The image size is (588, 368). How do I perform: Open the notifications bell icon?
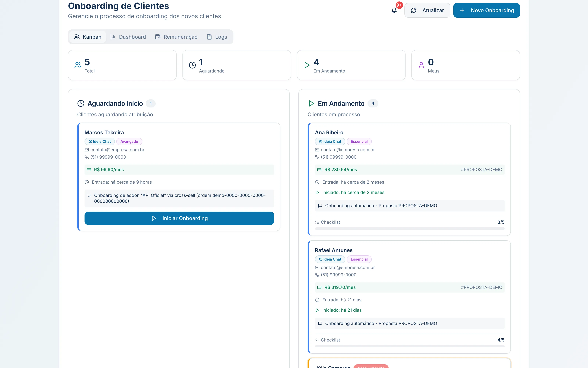tap(394, 10)
